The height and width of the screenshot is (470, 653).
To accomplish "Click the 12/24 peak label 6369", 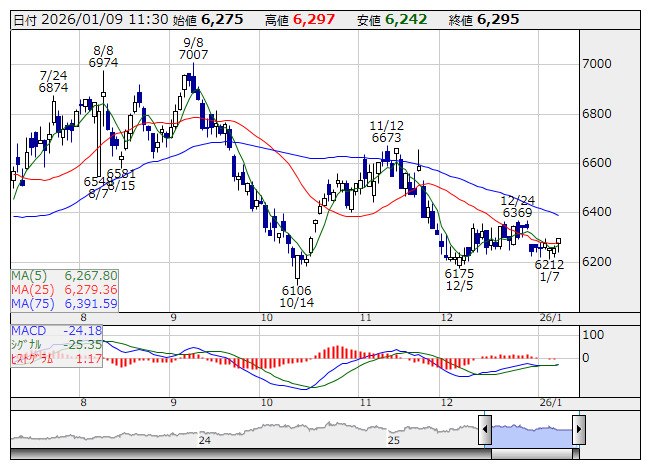I will click(517, 213).
